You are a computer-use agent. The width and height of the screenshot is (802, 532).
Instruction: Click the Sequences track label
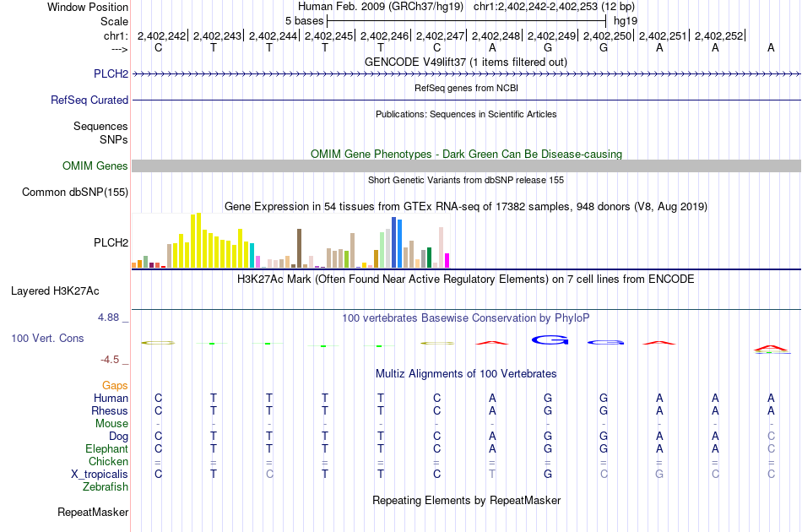click(x=100, y=126)
